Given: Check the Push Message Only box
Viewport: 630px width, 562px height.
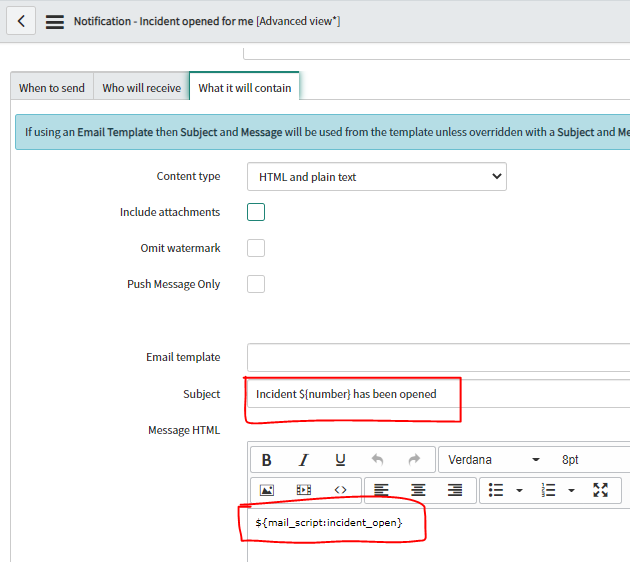Looking at the screenshot, I should [x=256, y=284].
